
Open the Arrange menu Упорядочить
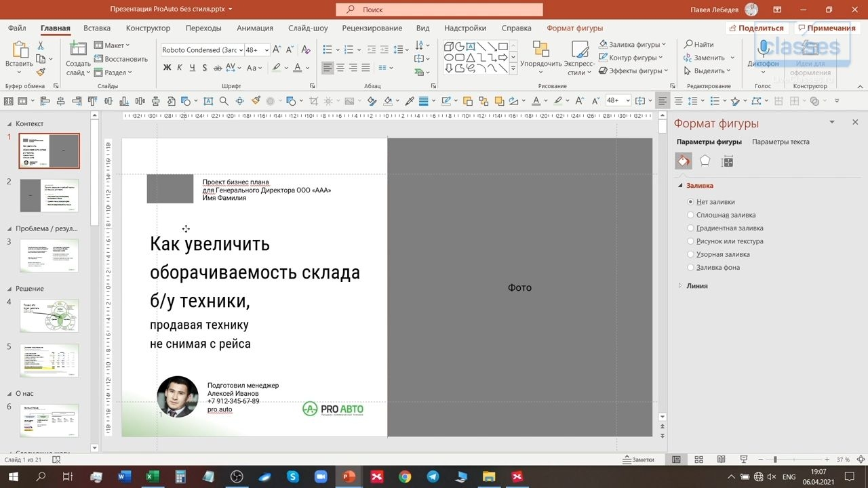pyautogui.click(x=541, y=57)
